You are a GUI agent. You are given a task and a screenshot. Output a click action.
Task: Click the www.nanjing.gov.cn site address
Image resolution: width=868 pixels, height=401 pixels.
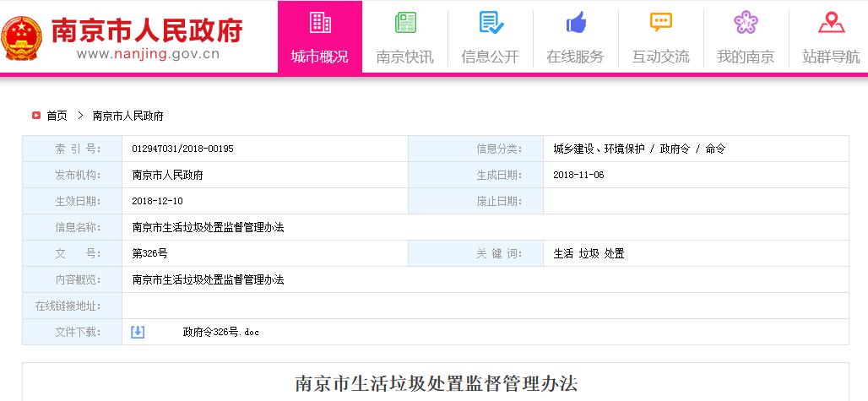click(x=148, y=55)
